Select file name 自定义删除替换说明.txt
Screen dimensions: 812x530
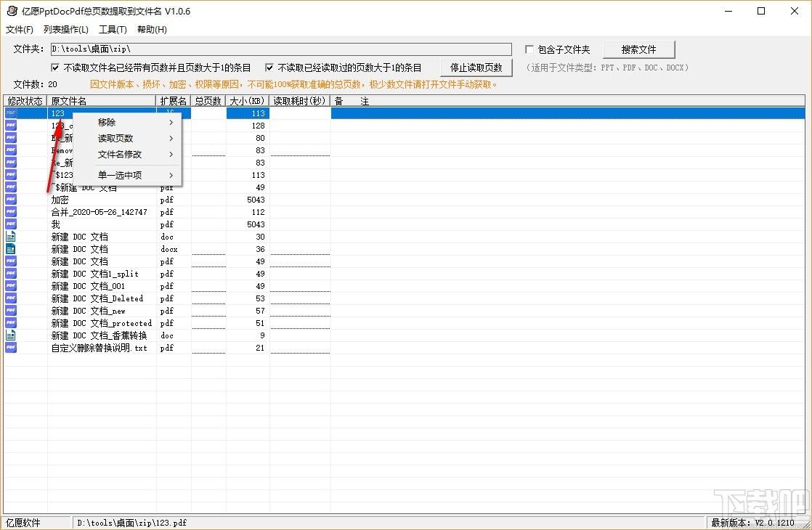click(x=99, y=348)
